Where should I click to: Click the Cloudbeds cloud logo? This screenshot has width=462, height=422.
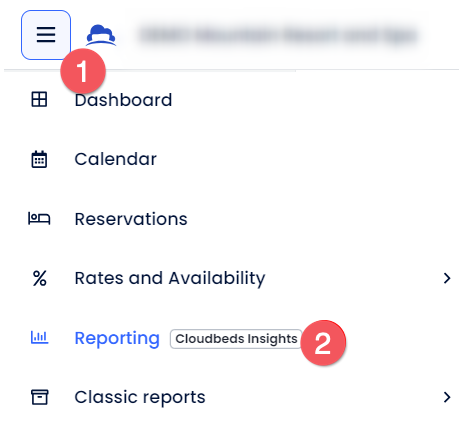coord(101,35)
